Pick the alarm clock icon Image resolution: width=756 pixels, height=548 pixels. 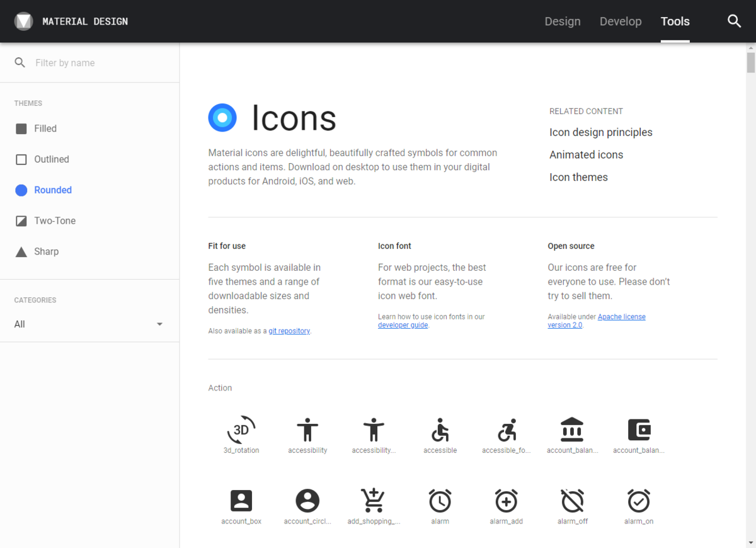click(x=440, y=501)
